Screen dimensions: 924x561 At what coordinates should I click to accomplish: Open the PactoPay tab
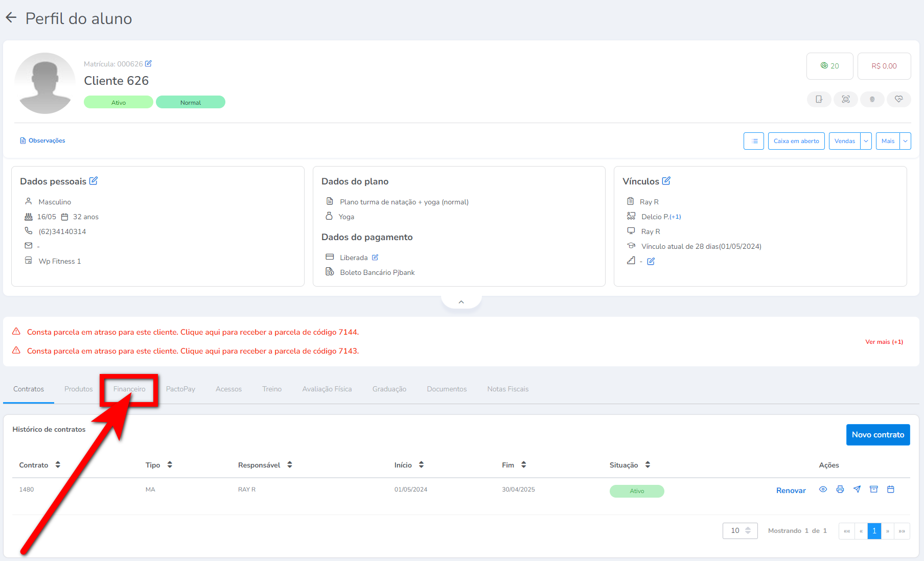(180, 389)
